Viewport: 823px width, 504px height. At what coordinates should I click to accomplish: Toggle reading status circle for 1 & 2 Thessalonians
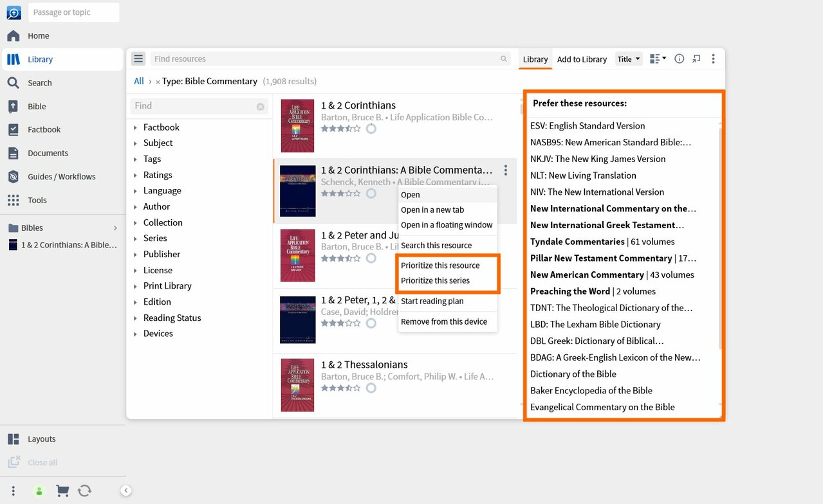pyautogui.click(x=371, y=388)
